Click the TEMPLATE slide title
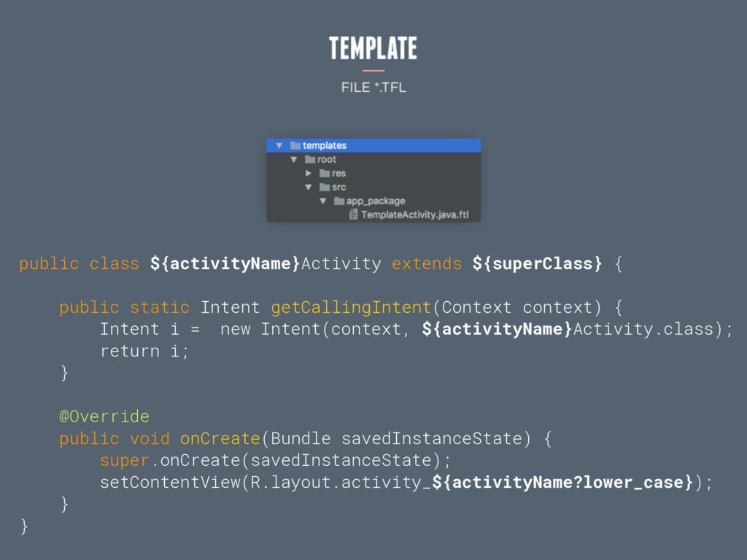This screenshot has height=560, width=747. click(x=373, y=48)
